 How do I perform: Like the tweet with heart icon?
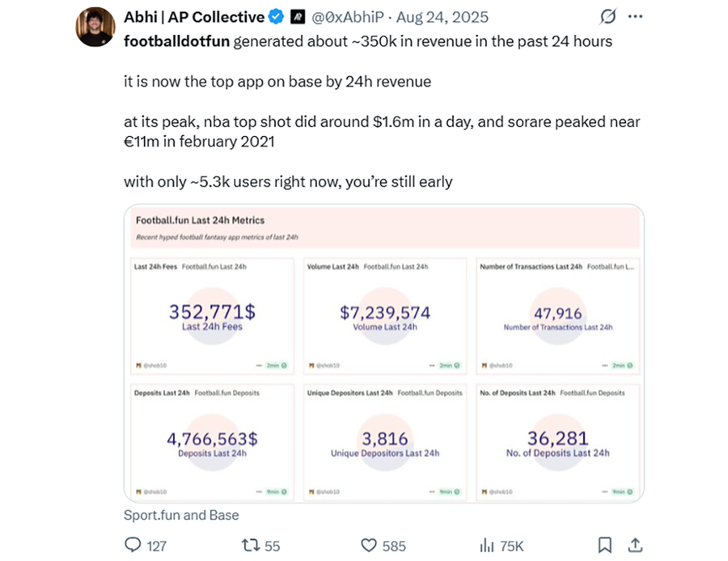[x=369, y=545]
